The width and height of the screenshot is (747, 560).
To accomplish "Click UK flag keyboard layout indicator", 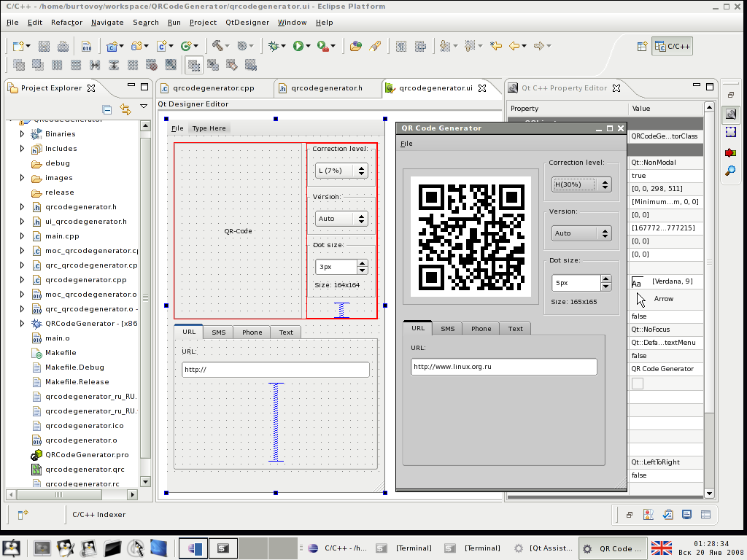I will (x=661, y=548).
